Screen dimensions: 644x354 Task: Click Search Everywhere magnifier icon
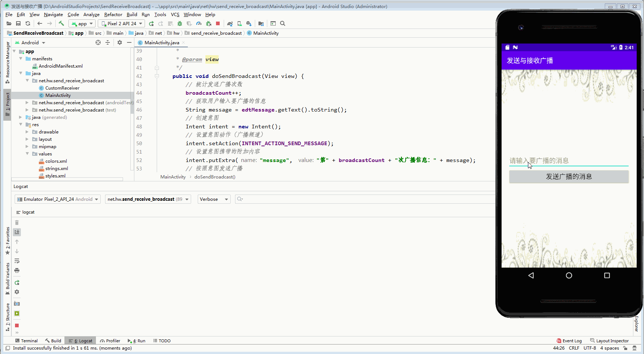283,23
